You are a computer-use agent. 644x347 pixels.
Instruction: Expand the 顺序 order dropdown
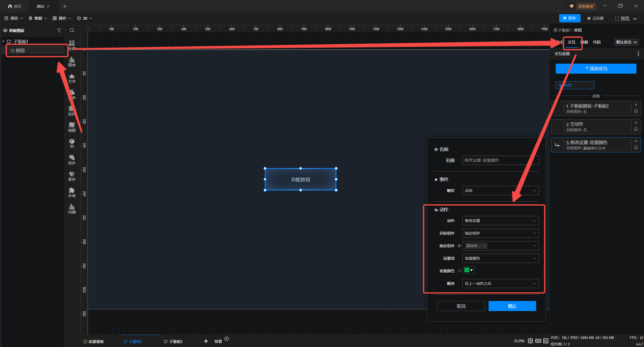[x=500, y=284]
